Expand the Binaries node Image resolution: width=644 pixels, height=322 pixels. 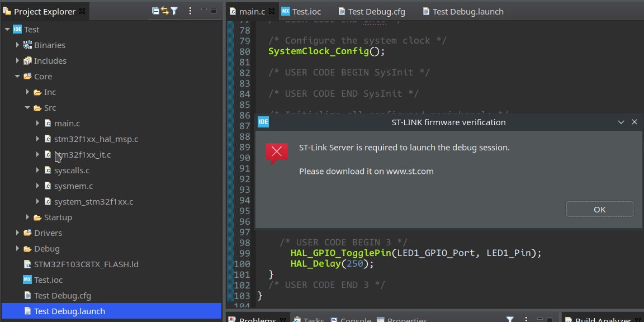(17, 45)
